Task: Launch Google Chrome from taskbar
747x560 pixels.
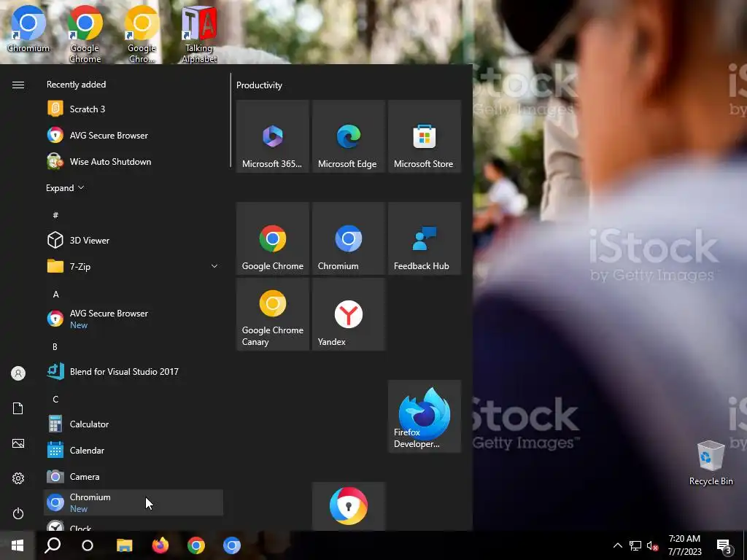Action: pyautogui.click(x=196, y=545)
